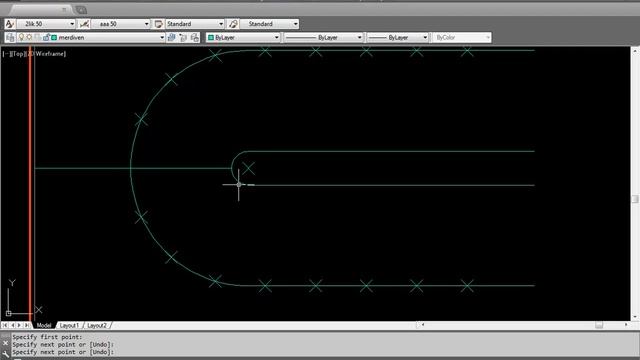Open the ByLayer linetype dropdown
The image size is (640, 360).
pos(324,38)
